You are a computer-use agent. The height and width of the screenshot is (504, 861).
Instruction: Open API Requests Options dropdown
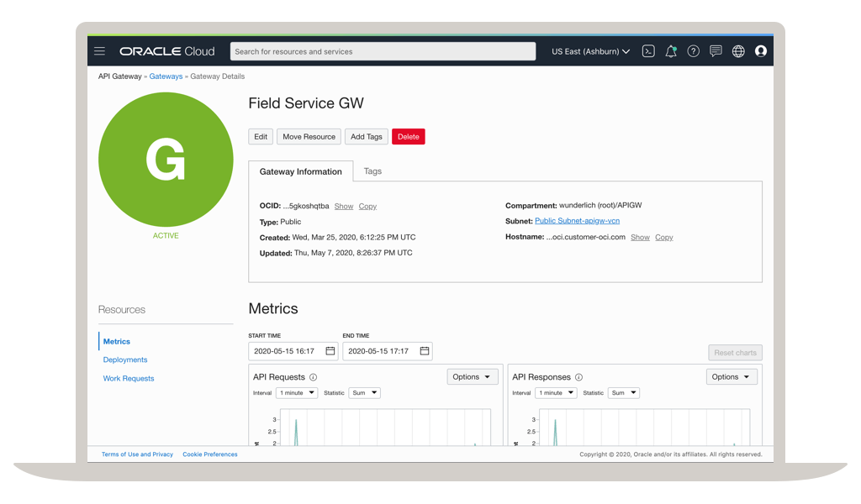coord(473,377)
